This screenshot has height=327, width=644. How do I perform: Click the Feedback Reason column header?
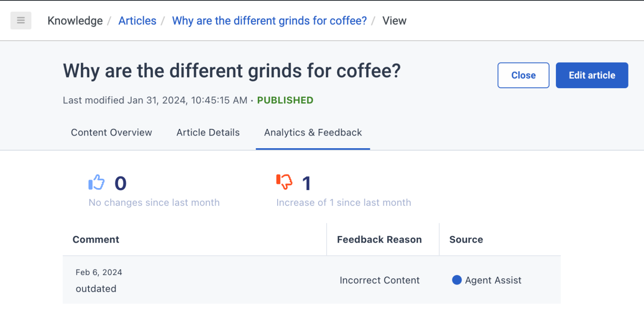(379, 240)
